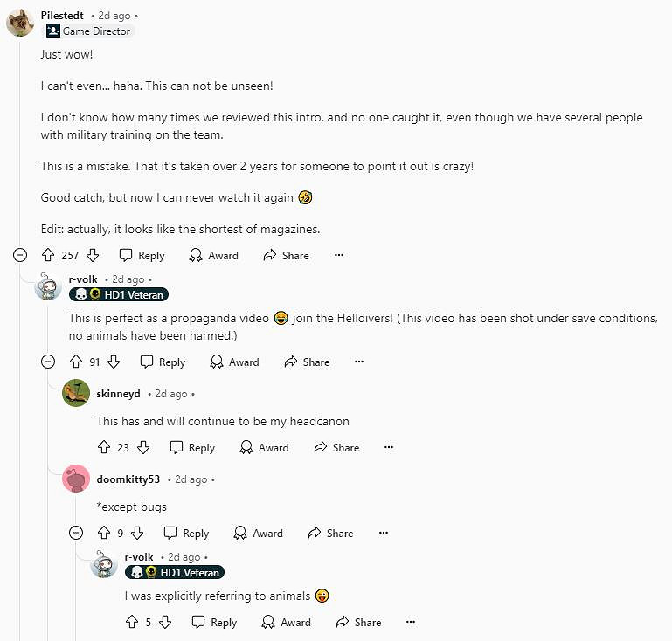
Task: Upvote doomkitty53's "except bugs" comment
Action: pyautogui.click(x=104, y=534)
